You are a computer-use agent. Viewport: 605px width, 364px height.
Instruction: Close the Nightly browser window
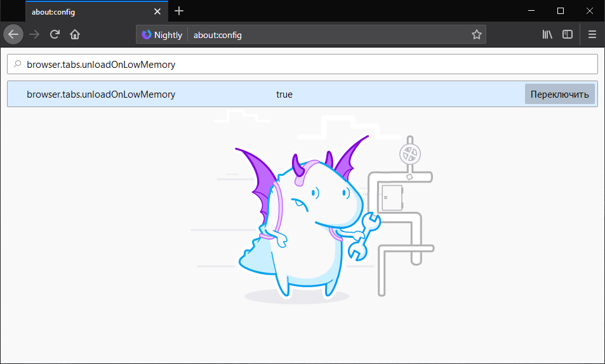590,11
